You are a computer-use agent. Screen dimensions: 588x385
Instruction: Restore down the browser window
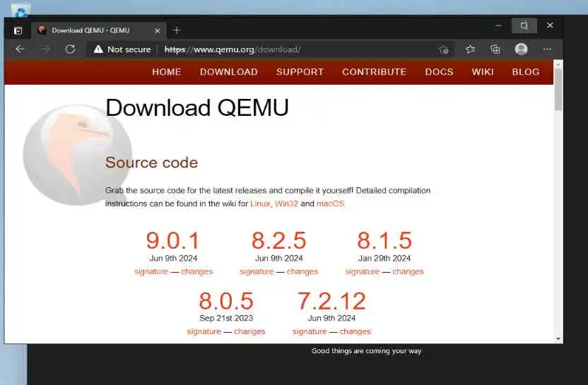click(x=524, y=25)
